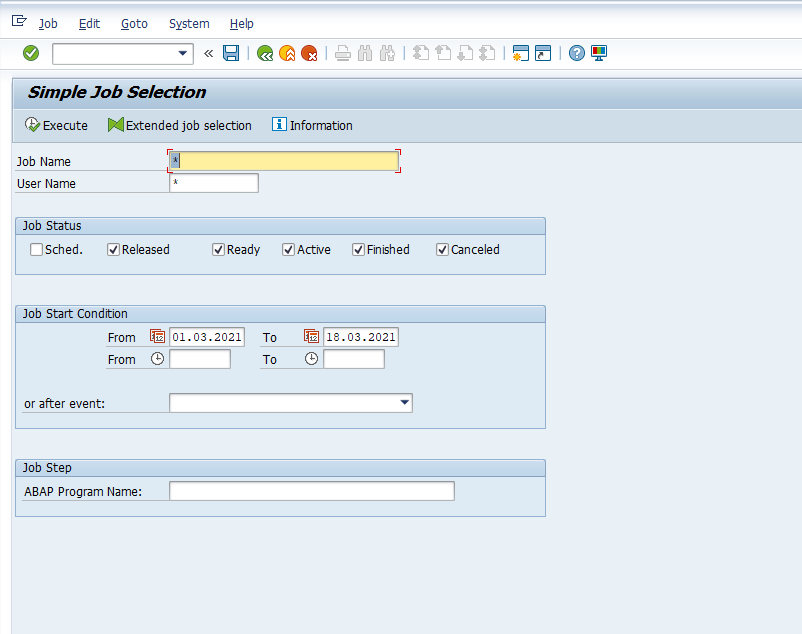Open calendar picker for From date

click(x=157, y=337)
